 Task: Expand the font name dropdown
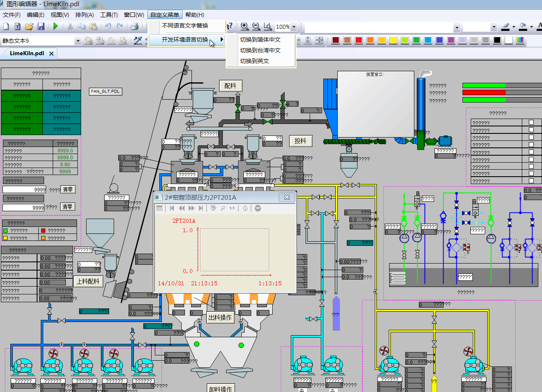pyautogui.click(x=456, y=28)
